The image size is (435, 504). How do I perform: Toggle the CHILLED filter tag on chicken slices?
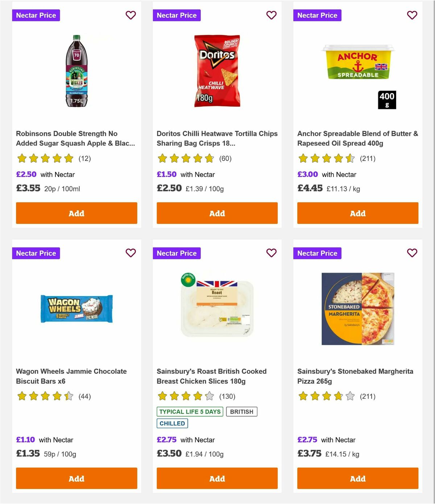click(172, 423)
